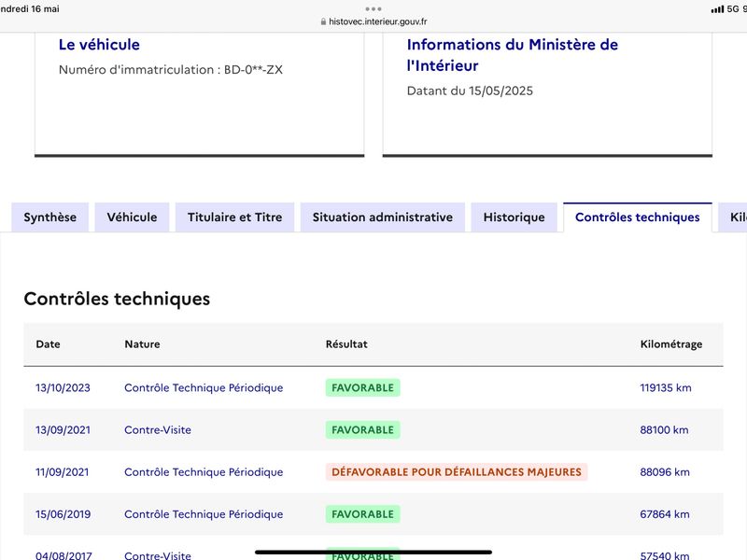Click the 'Kilométrage' column header
Screen dimensions: 747x560
[x=671, y=344]
